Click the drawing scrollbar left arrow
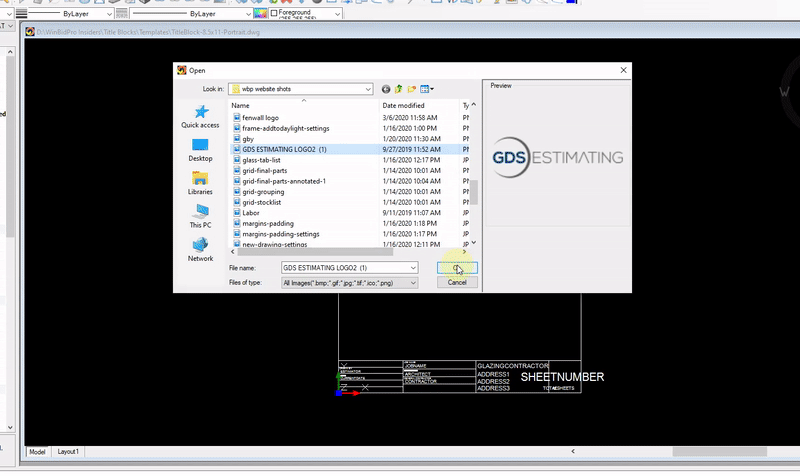This screenshot has width=800, height=476. (573, 452)
